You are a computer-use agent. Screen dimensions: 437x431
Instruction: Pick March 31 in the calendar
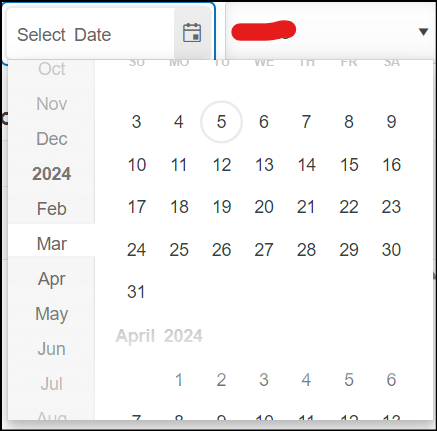point(136,292)
